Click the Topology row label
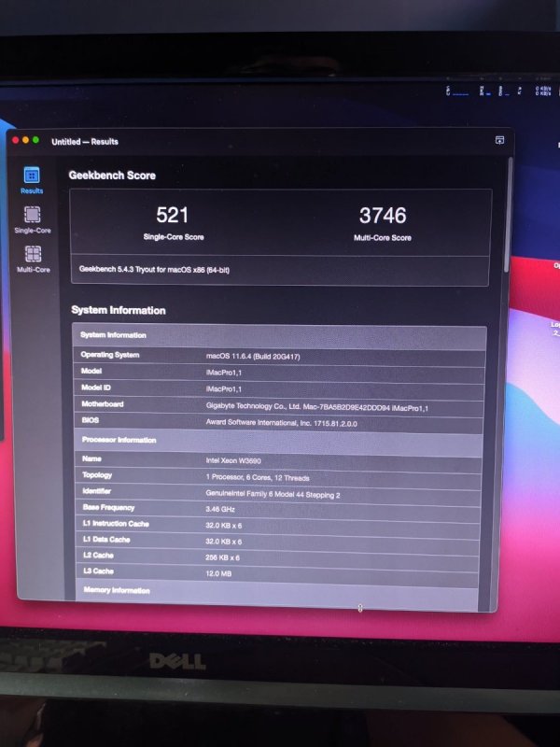 97,475
